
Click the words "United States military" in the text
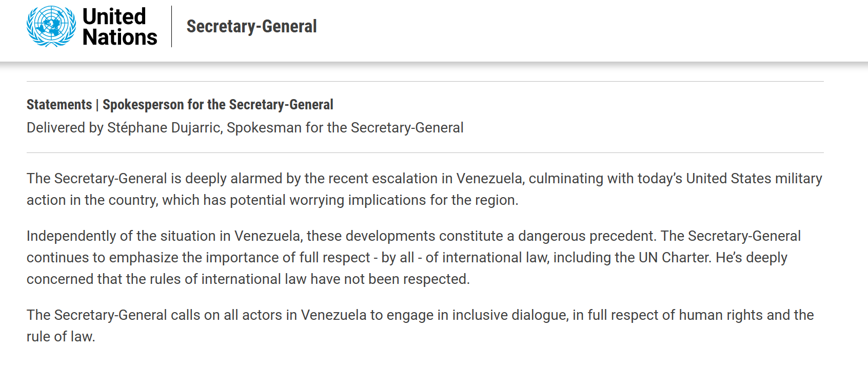tap(754, 179)
